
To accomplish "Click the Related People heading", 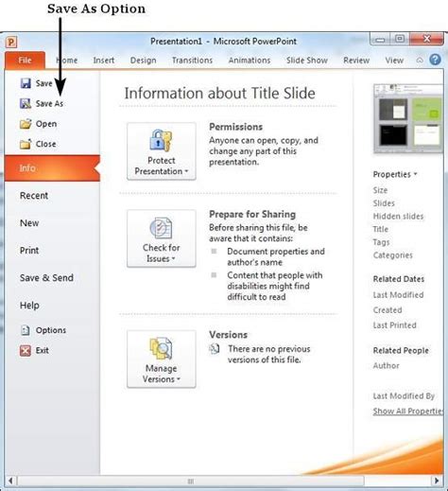I will tap(401, 350).
